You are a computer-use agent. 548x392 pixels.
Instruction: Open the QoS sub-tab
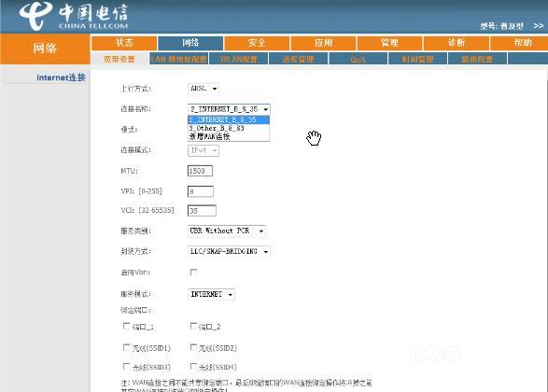358,59
